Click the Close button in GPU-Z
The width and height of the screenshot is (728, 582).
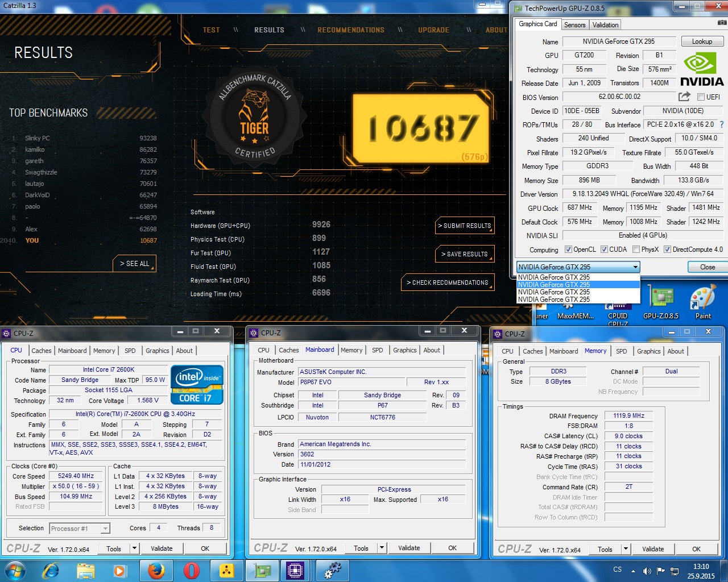coord(708,267)
